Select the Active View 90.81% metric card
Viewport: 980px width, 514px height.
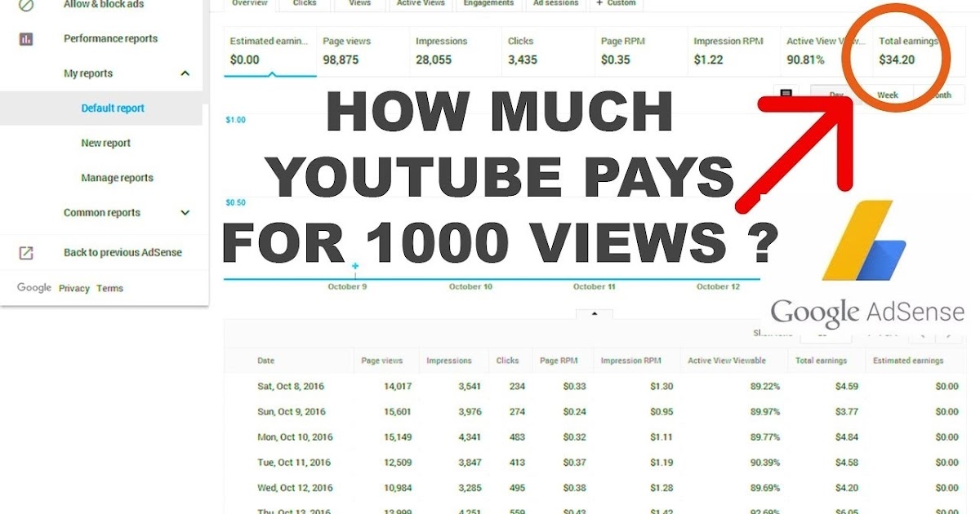[826, 51]
